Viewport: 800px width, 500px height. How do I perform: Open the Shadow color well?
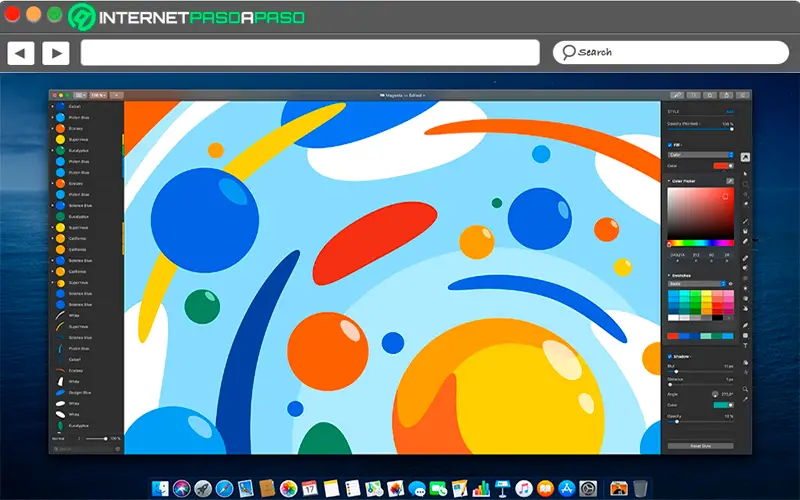coord(723,405)
